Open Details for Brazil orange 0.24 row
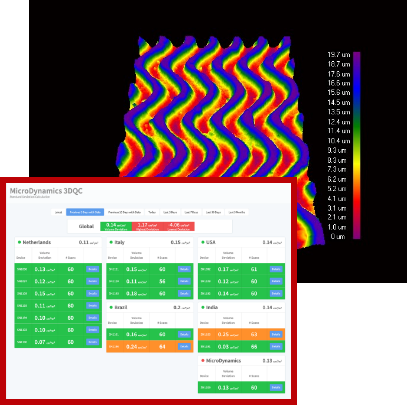 click(184, 346)
